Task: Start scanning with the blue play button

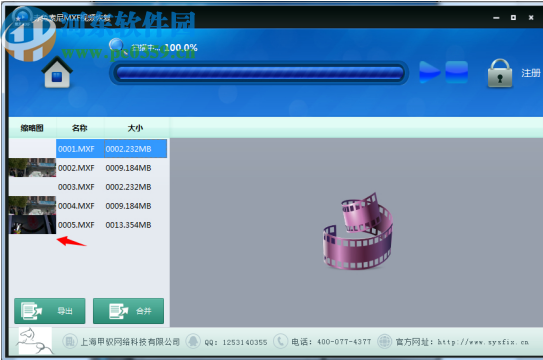Action: pyautogui.click(x=429, y=72)
